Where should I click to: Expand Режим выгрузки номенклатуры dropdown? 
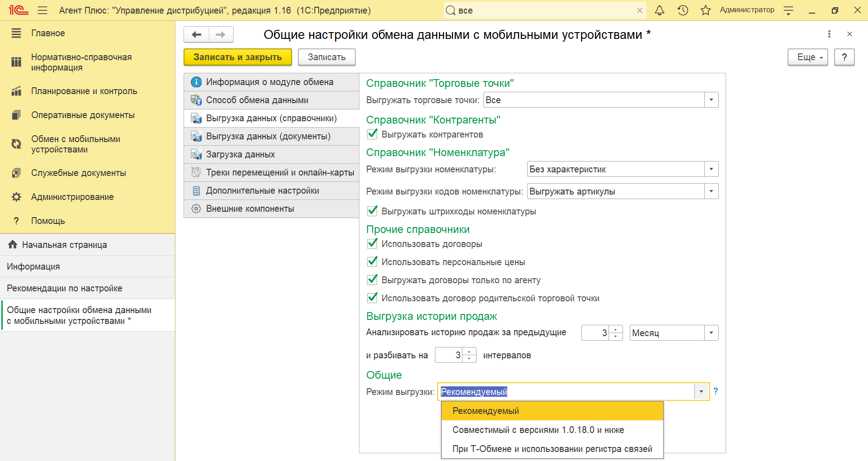pos(711,169)
